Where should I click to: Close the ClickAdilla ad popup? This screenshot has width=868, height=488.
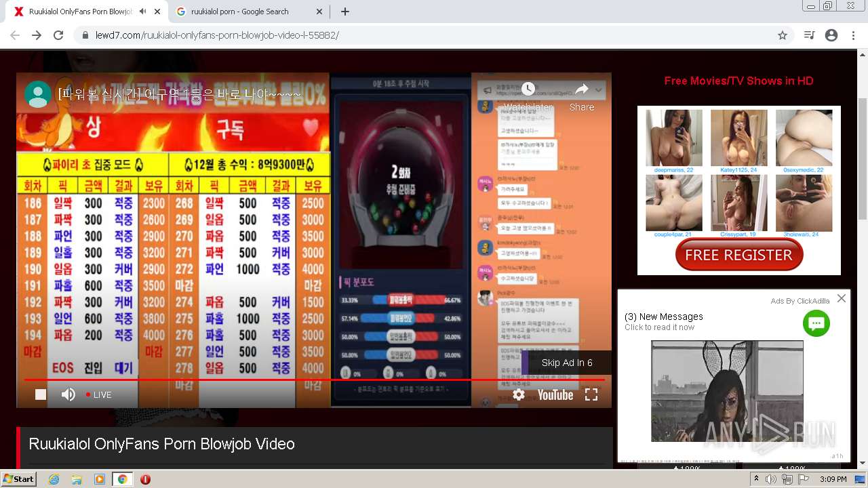[842, 298]
